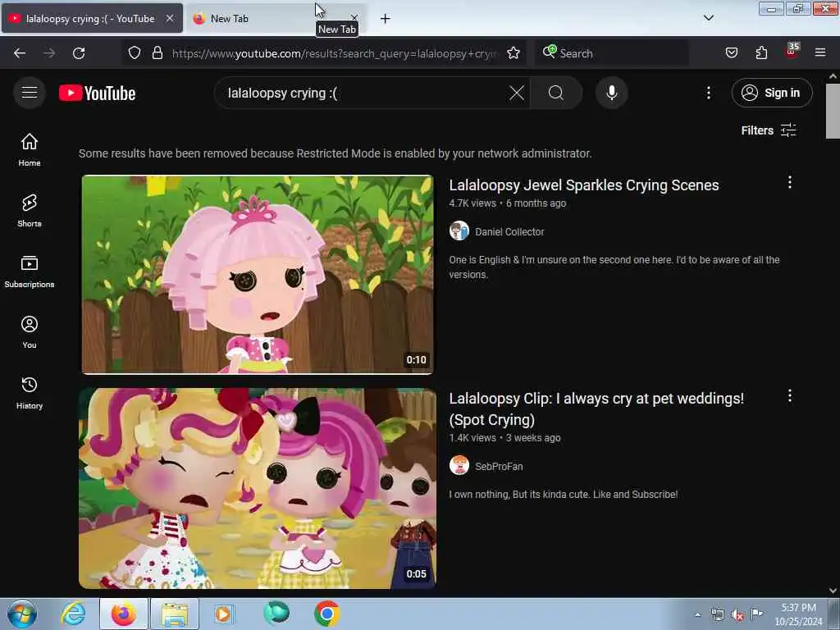The image size is (840, 630).
Task: Click the Firefox taskbar button
Action: (124, 614)
